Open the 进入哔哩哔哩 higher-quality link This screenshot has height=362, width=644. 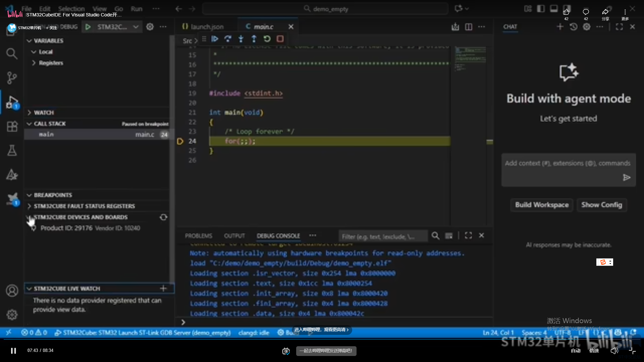pyautogui.click(x=321, y=330)
